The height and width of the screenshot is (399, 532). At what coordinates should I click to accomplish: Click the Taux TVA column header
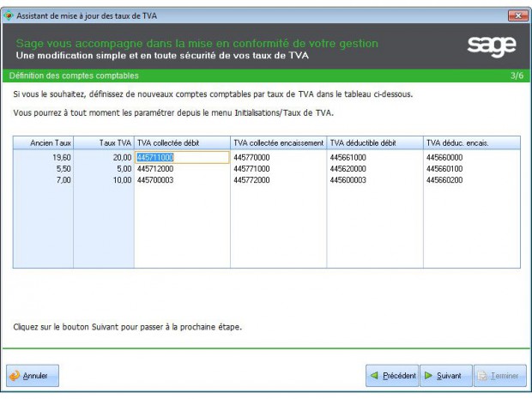pyautogui.click(x=104, y=142)
